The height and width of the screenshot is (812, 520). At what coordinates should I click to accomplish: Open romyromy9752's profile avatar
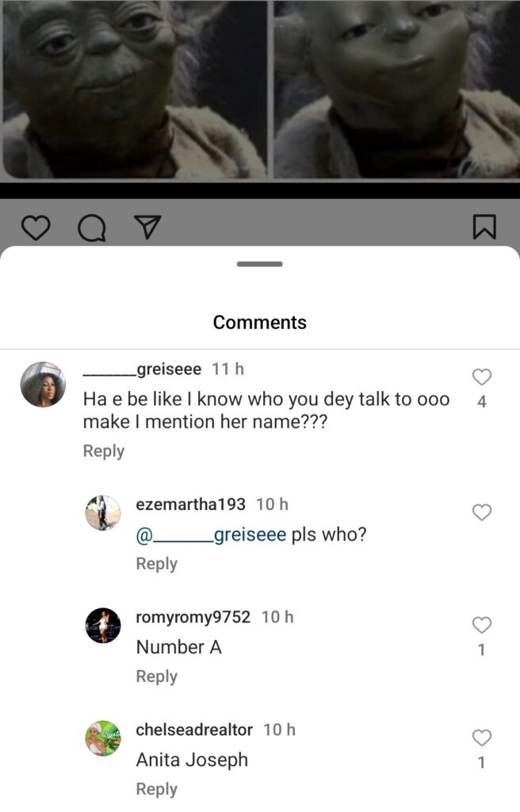point(103,626)
